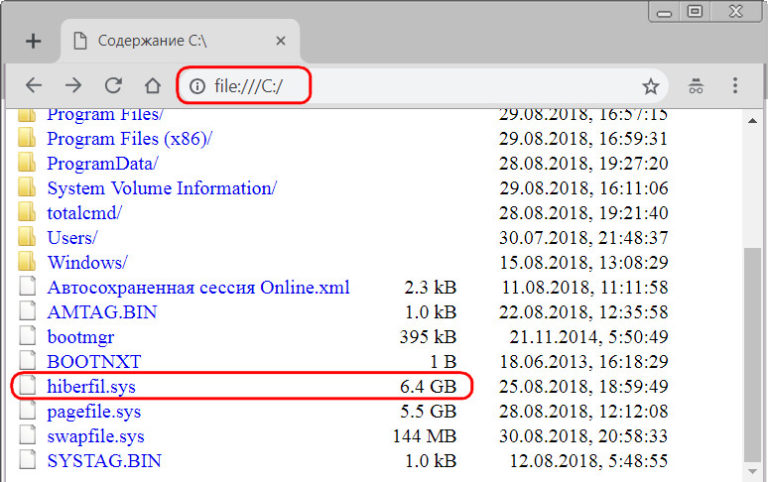Open the Windows/ folder link
Image resolution: width=768 pixels, height=482 pixels.
pos(87,263)
